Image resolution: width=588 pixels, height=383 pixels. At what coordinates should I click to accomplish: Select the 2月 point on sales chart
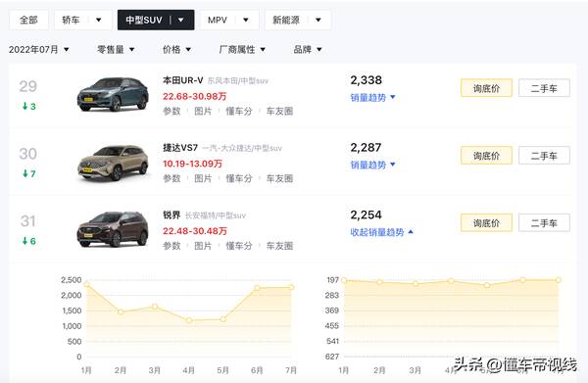tap(121, 311)
